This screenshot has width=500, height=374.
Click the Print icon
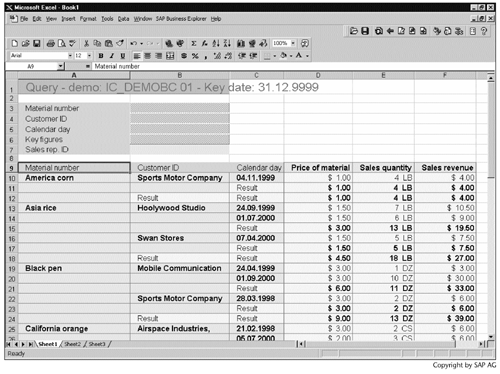(51, 43)
